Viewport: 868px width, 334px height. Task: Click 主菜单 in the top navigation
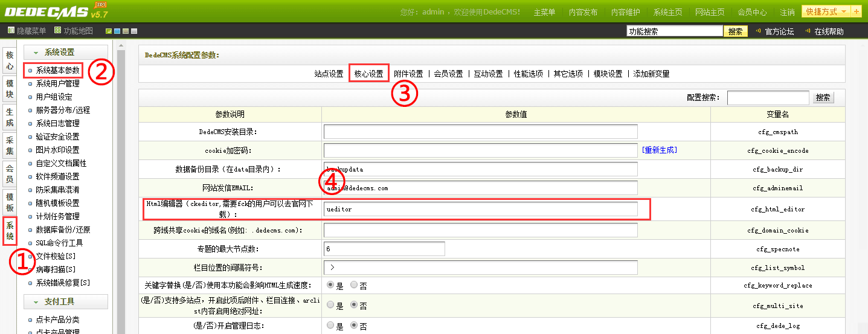(544, 12)
